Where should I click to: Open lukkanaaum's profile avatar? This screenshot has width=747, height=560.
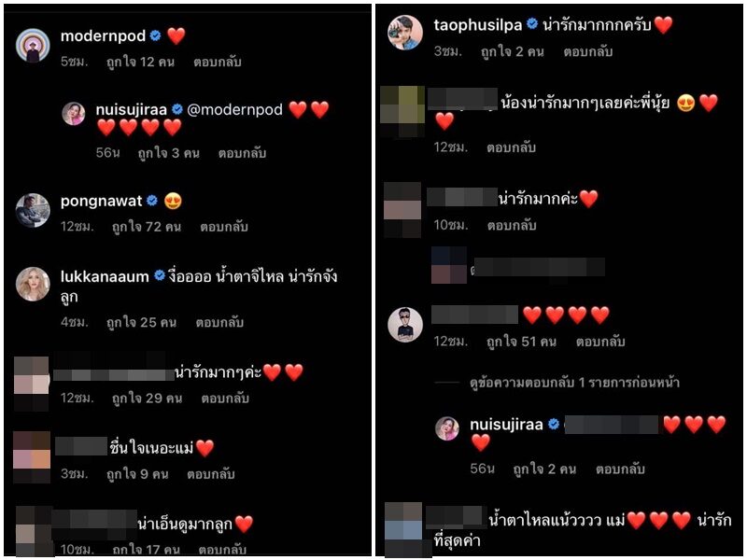point(33,285)
